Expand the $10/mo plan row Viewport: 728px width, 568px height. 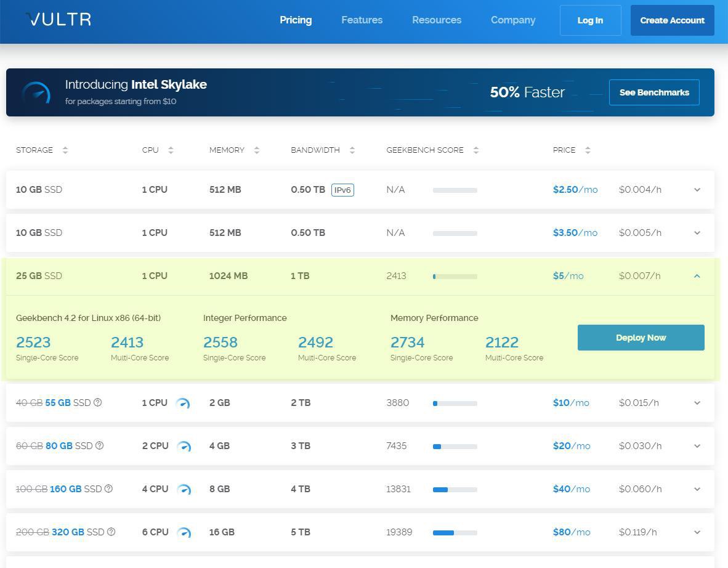tap(697, 403)
